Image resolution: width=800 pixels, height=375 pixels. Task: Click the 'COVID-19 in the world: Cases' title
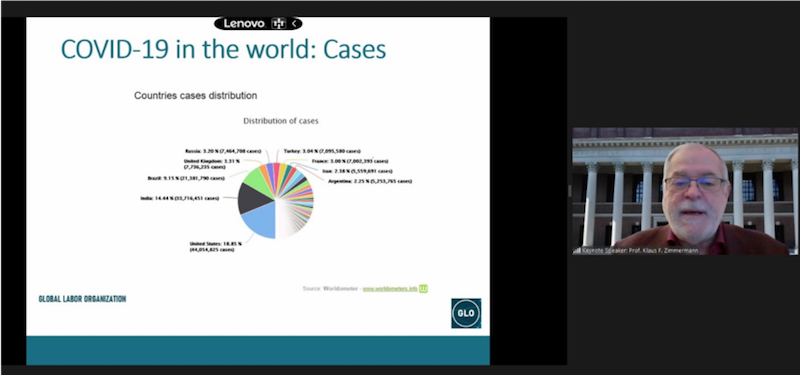[223, 49]
